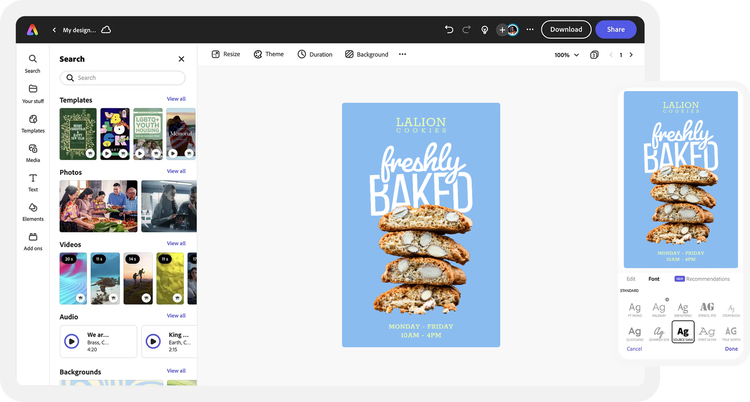The width and height of the screenshot is (750, 402).
Task: Open Elements in the left sidebar
Action: tap(33, 212)
